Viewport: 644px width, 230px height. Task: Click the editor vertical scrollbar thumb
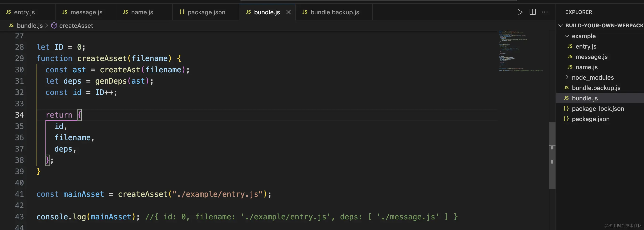coord(552,155)
